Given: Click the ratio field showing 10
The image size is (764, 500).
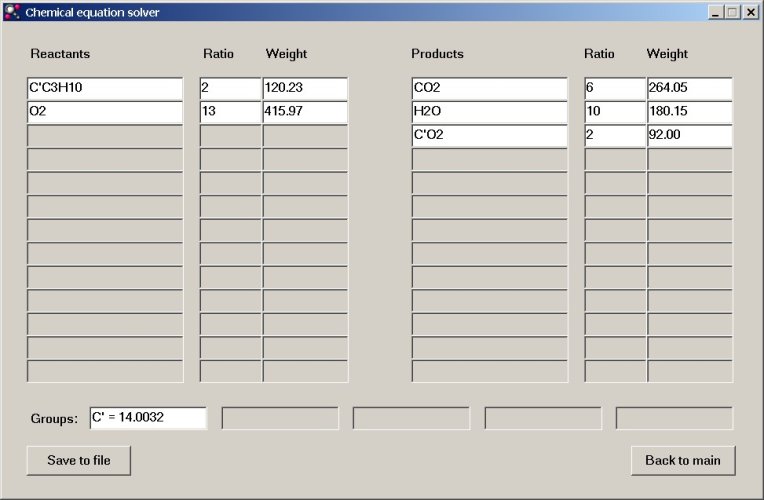Looking at the screenshot, I should [x=615, y=111].
